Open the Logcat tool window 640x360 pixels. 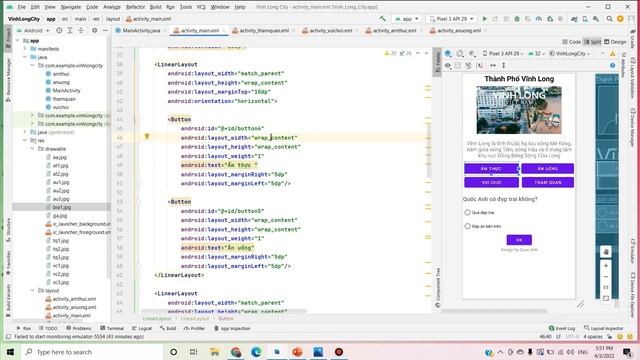click(142, 328)
